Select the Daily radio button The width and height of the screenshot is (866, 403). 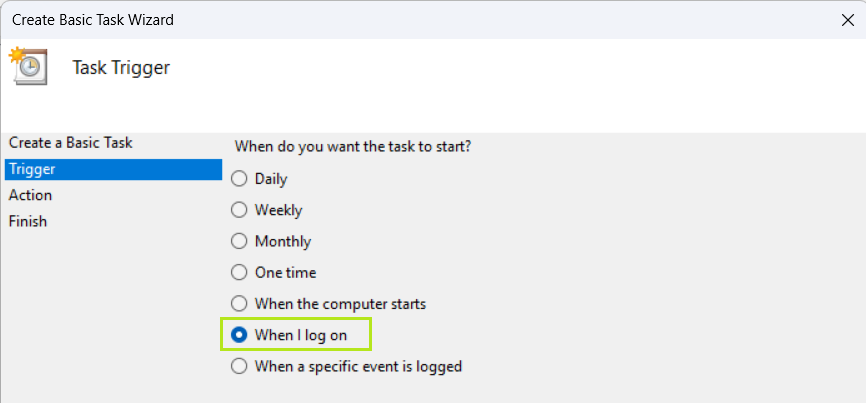pos(239,179)
